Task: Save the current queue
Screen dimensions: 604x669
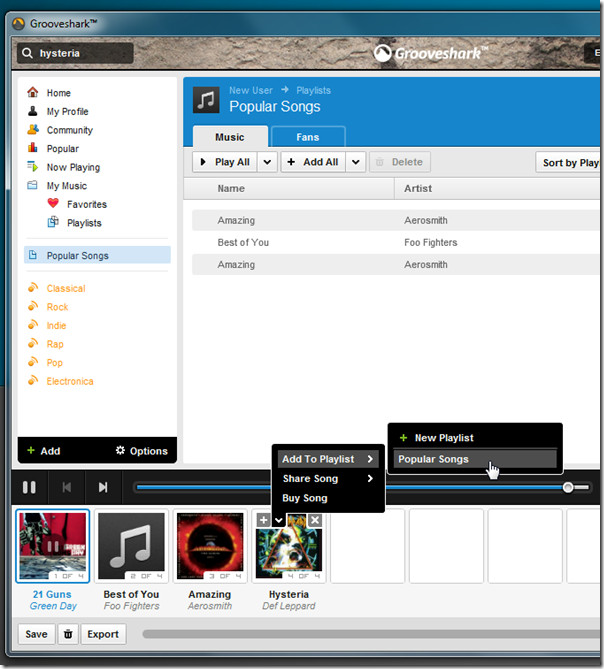Action: pyautogui.click(x=36, y=634)
